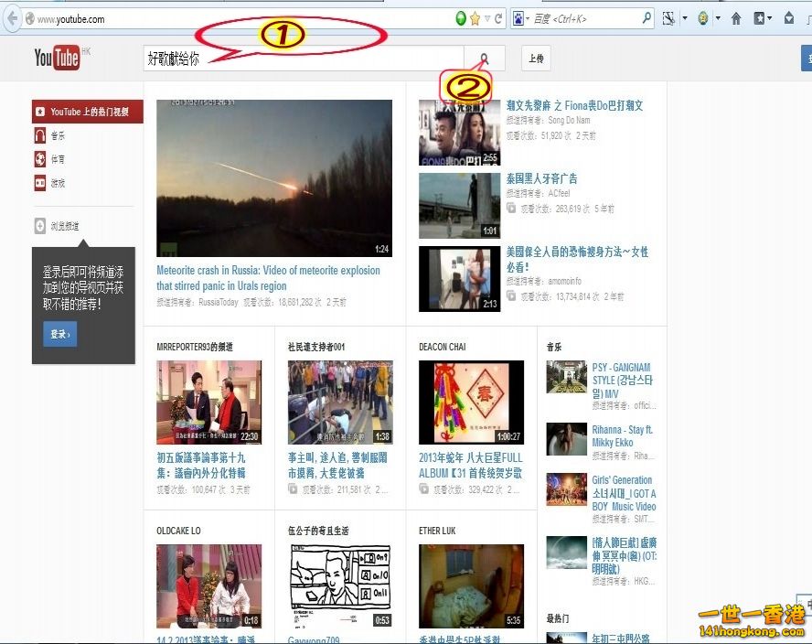This screenshot has width=812, height=644.
Task: Select the Music headphones icon in sidebar
Action: 40,135
